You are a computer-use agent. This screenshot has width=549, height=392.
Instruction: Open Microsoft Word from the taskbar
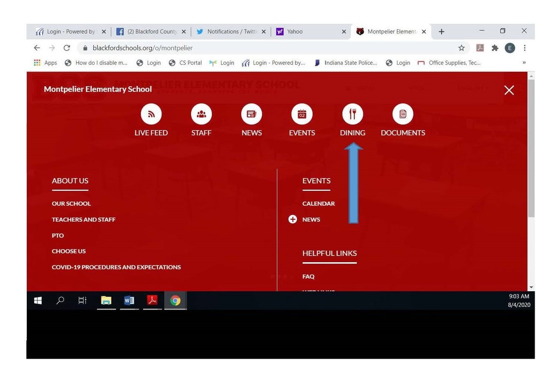click(129, 300)
